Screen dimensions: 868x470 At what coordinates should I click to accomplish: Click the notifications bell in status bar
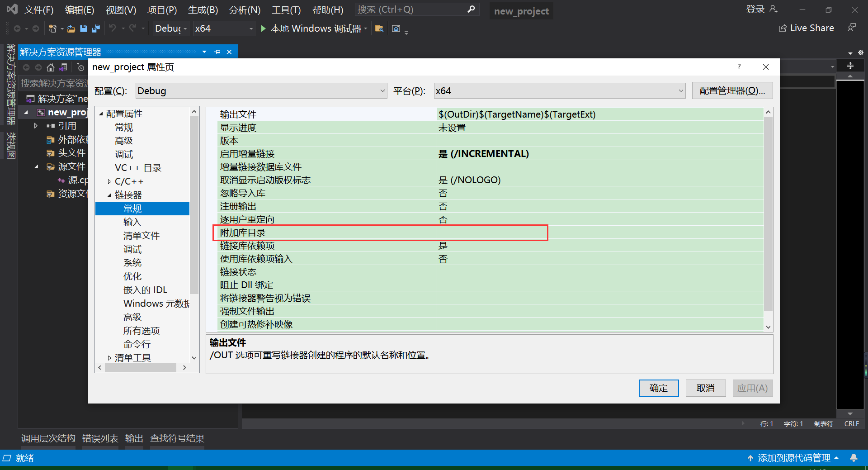(x=854, y=458)
